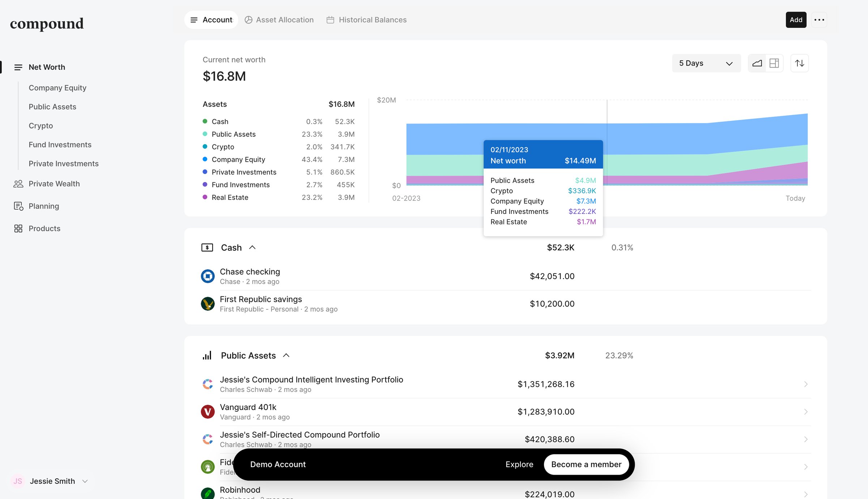Open the Chase checking account row
868x499 pixels.
click(x=506, y=276)
